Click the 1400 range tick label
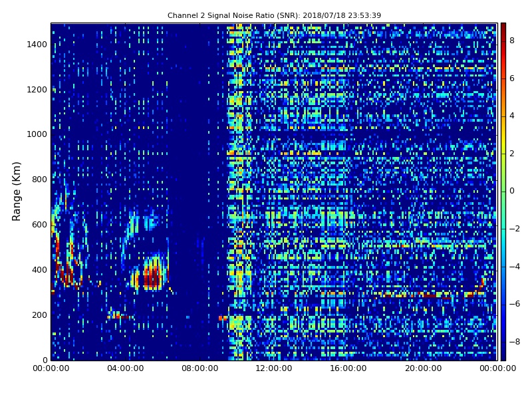Viewport: 532px width, 399px height. tap(37, 45)
